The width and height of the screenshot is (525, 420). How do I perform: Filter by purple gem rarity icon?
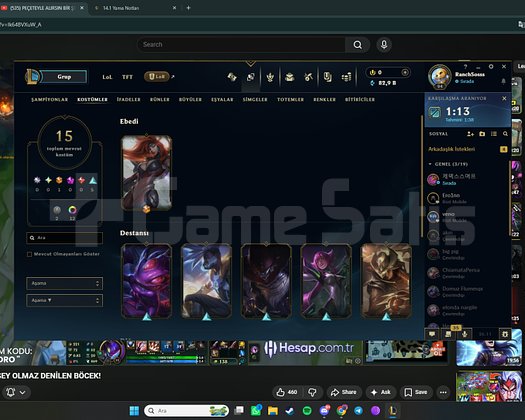(70, 181)
